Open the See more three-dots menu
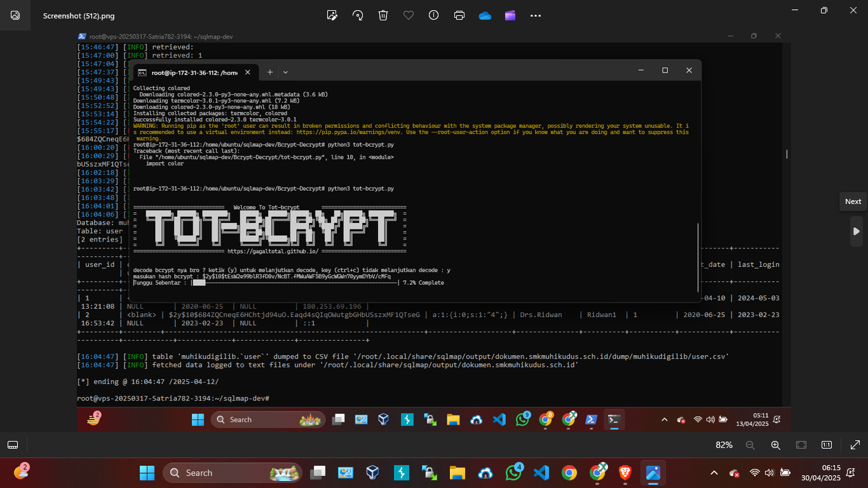 536,15
